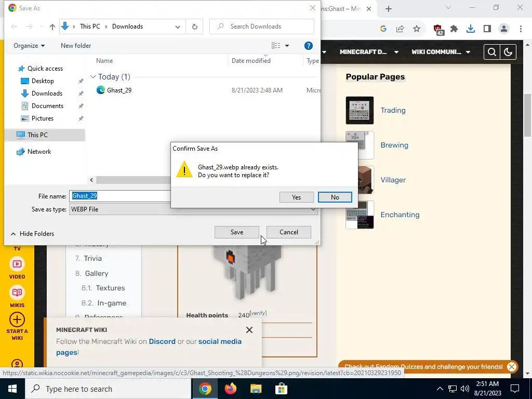This screenshot has width=532, height=399.
Task: Edit the File name field
Action: [x=120, y=196]
